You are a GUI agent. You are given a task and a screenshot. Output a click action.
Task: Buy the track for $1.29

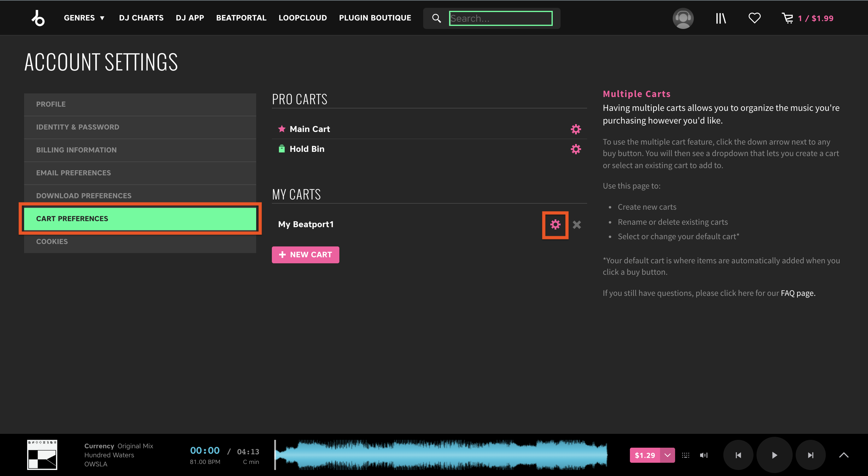coord(645,456)
